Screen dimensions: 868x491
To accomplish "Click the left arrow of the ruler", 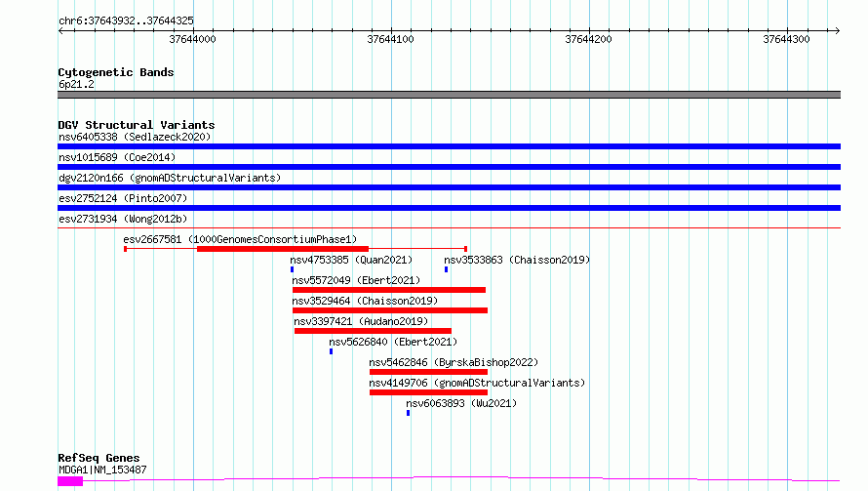I will point(60,31).
